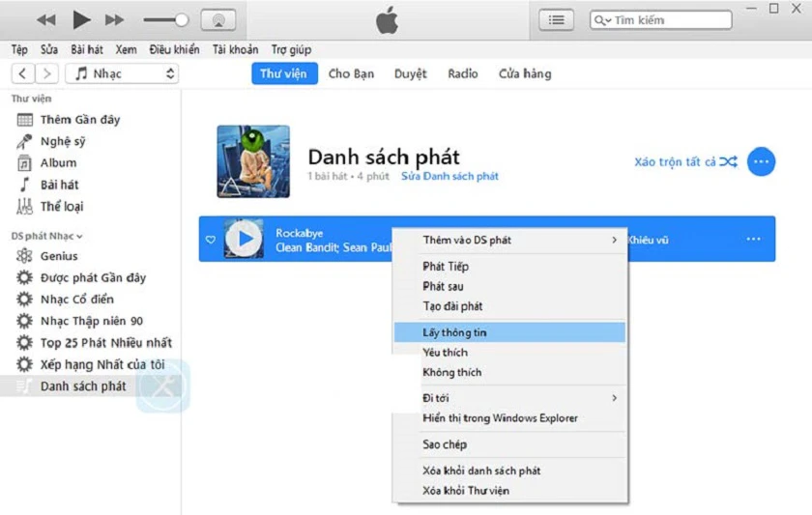
Task: Click the volume slider knob
Action: point(182,20)
